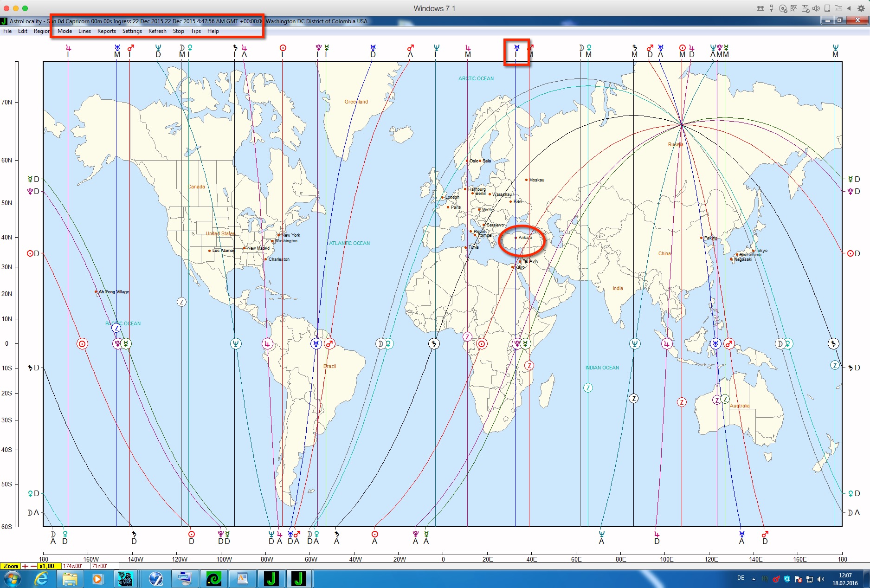The image size is (870, 588).
Task: Open the Mode menu
Action: click(64, 31)
